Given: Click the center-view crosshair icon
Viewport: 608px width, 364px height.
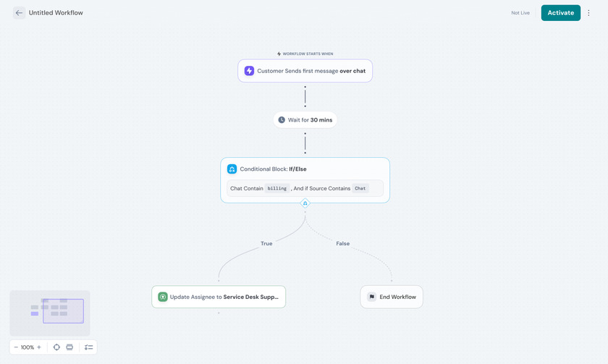Looking at the screenshot, I should point(56,347).
